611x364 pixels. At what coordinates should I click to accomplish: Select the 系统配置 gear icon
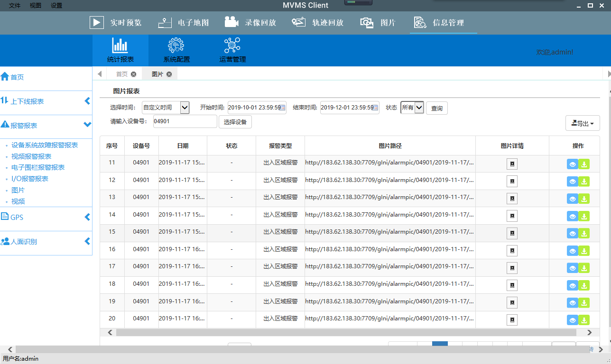[176, 46]
